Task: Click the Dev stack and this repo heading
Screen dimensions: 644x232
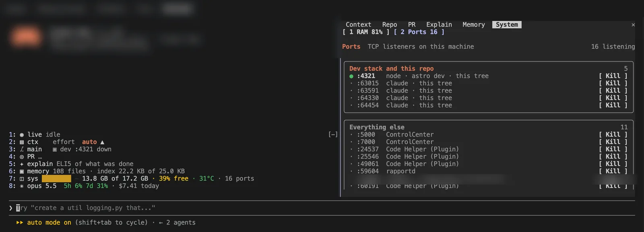Action: click(x=391, y=68)
